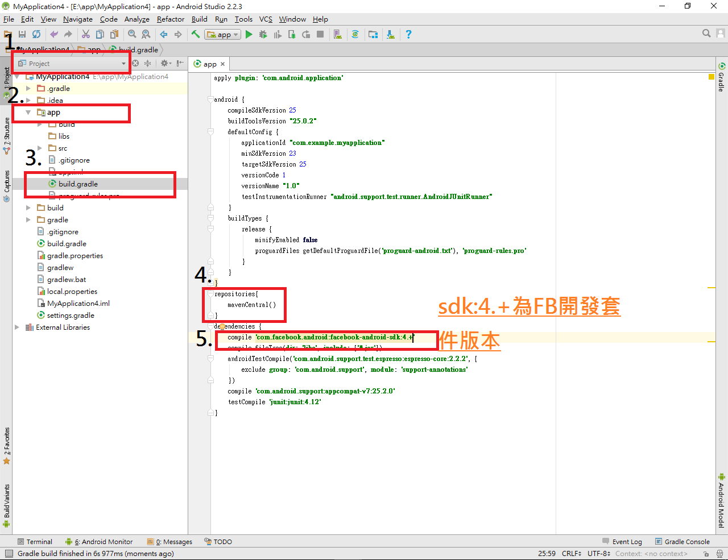This screenshot has height=560, width=728.
Task: Toggle the Android Model side tab
Action: (x=721, y=500)
